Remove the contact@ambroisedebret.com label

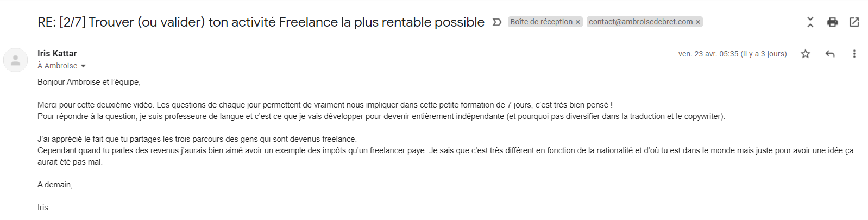[x=698, y=22]
